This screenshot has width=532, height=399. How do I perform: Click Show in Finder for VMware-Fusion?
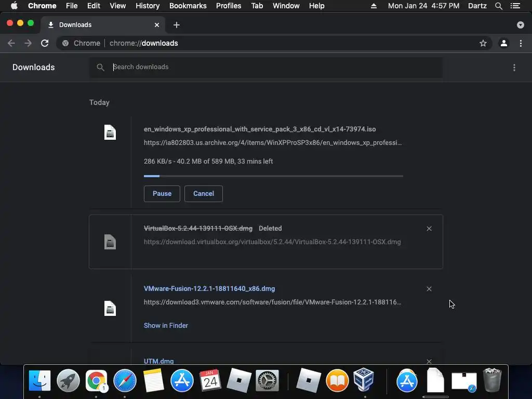click(x=166, y=325)
